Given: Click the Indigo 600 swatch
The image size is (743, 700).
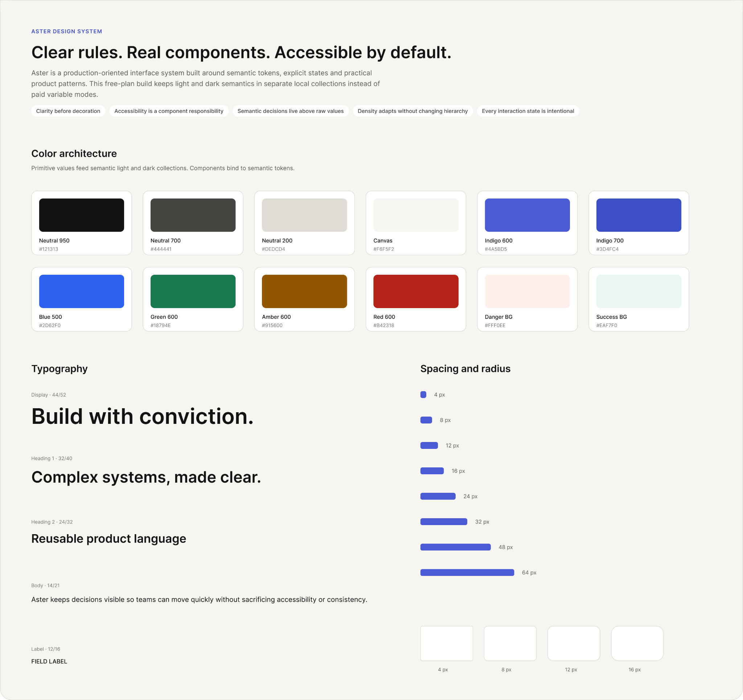Looking at the screenshot, I should click(x=527, y=215).
